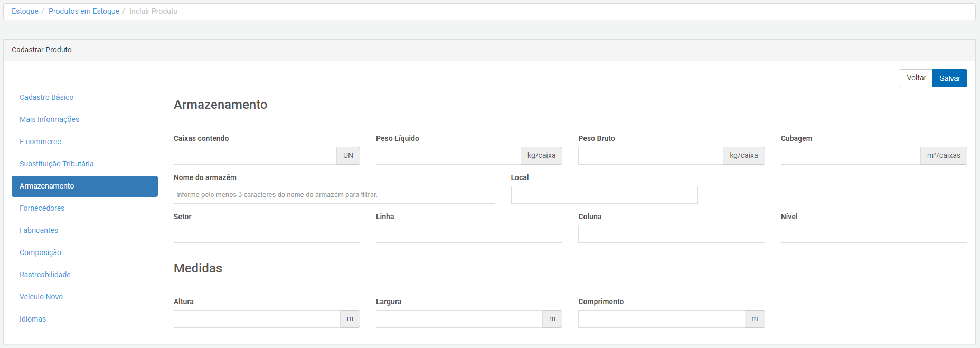Open the Estoque breadcrumb link
Viewport: 980px width, 348px height.
coord(25,11)
